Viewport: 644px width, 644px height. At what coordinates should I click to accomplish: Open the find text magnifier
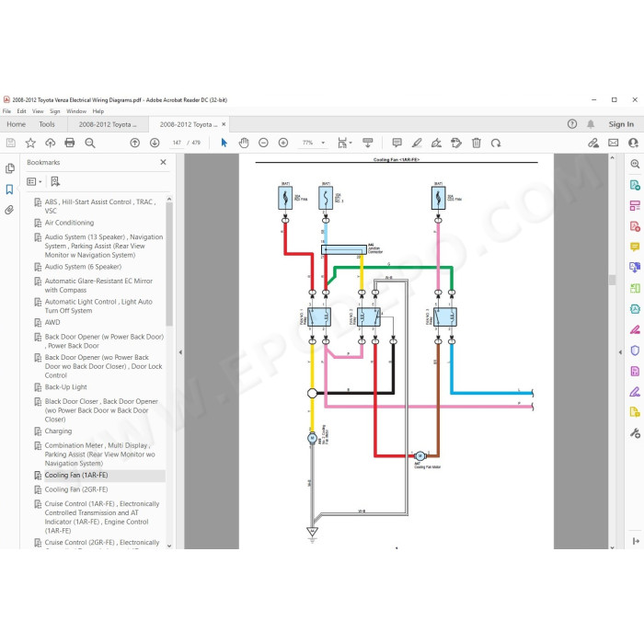pos(90,143)
